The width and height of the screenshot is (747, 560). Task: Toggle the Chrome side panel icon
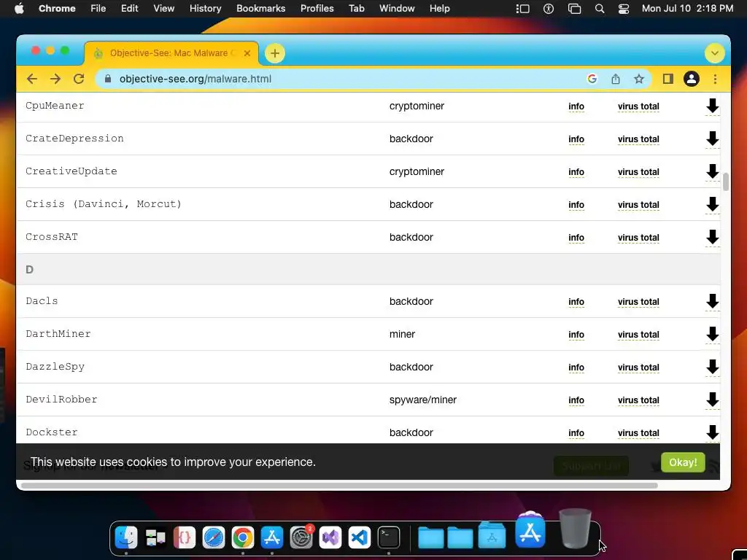(x=668, y=79)
